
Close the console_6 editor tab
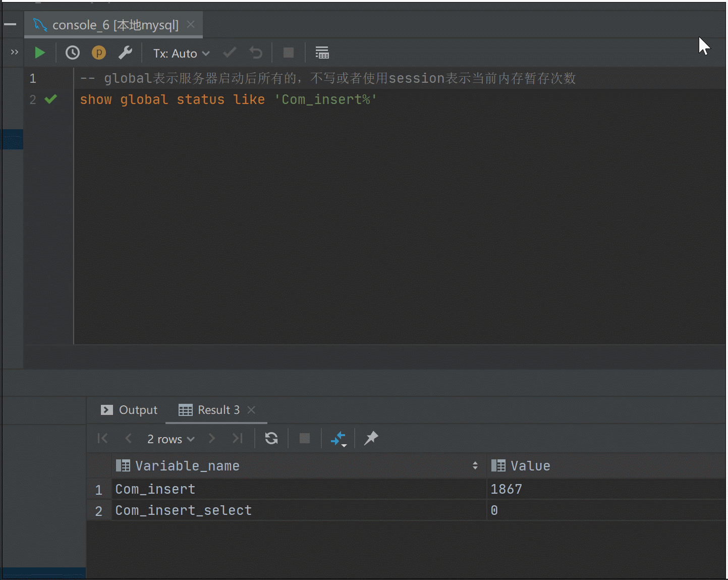point(191,24)
